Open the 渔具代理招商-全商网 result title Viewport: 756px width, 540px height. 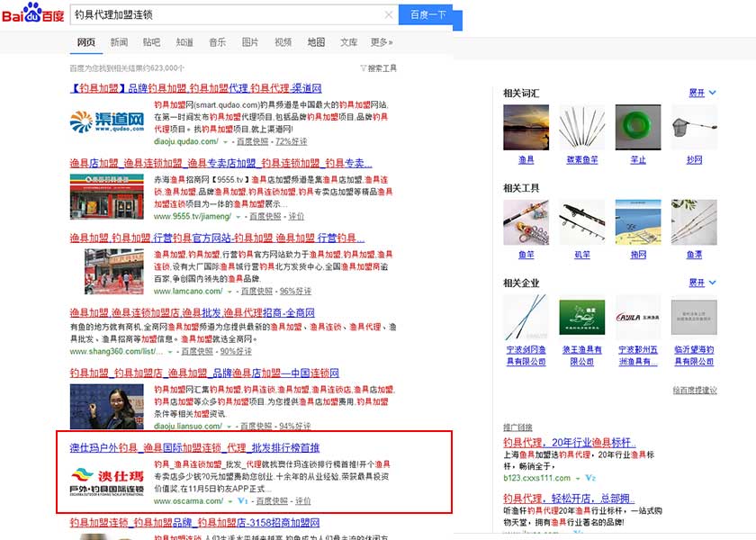(x=193, y=312)
